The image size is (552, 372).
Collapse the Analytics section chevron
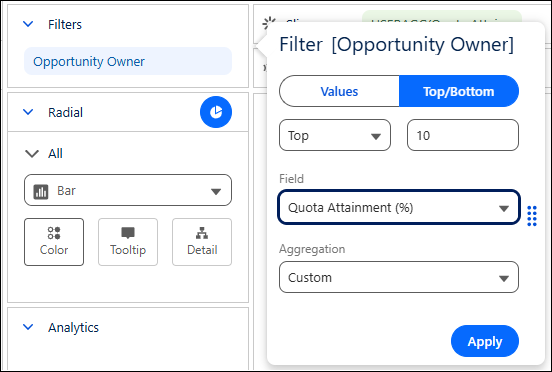click(28, 327)
